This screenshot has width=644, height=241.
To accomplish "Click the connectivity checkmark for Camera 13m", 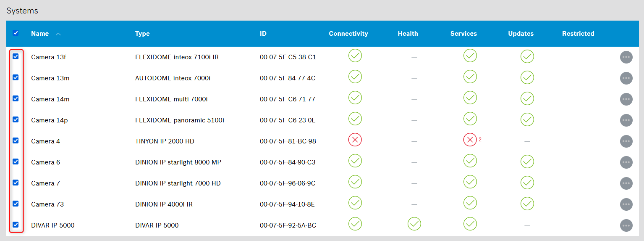I will [355, 77].
